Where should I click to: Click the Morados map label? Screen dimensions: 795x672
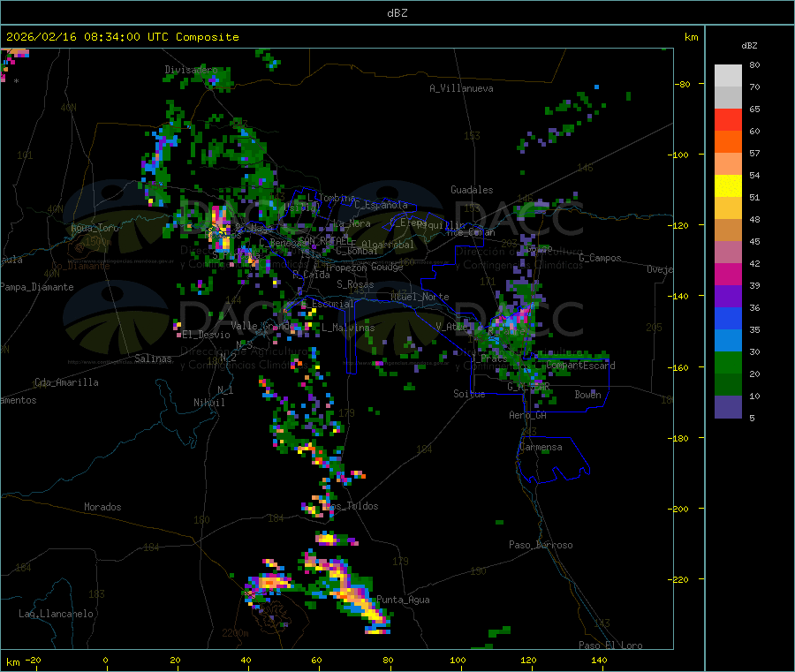tap(102, 507)
